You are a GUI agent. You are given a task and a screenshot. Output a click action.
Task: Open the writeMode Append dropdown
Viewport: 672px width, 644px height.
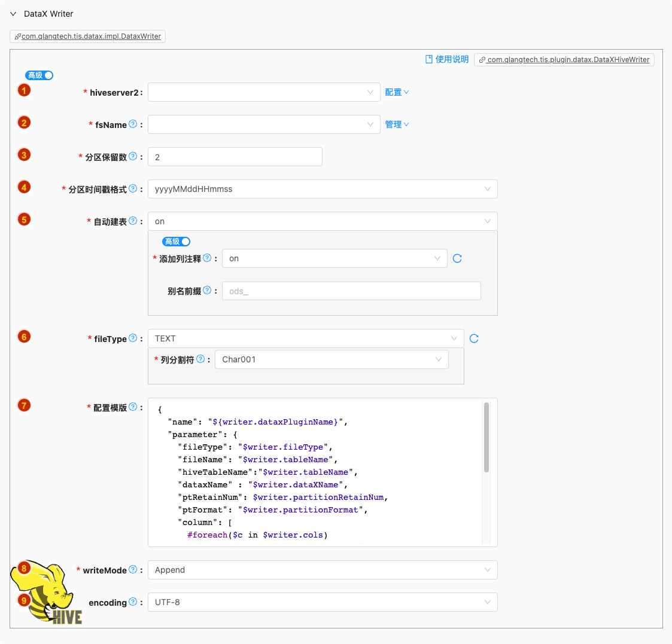tap(322, 570)
